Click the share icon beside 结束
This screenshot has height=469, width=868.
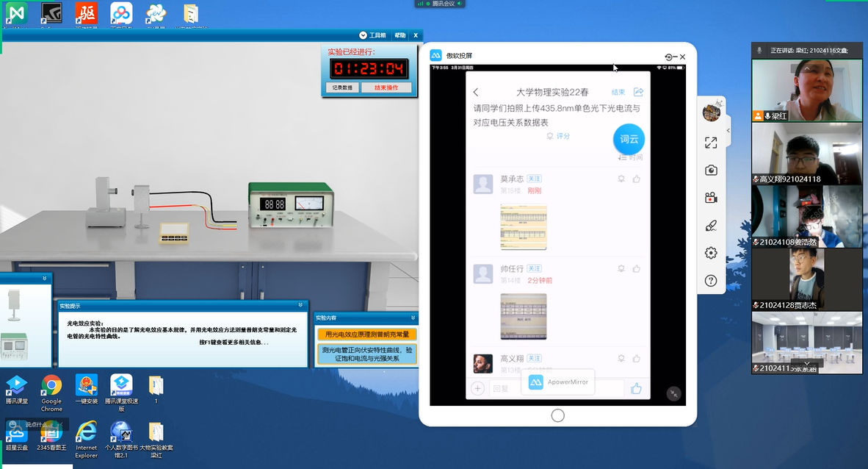(638, 92)
